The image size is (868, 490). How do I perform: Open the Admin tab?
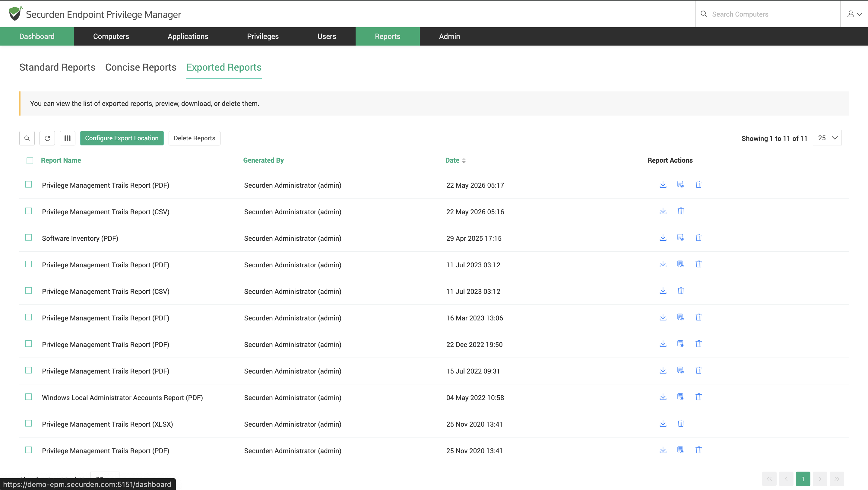tap(449, 37)
